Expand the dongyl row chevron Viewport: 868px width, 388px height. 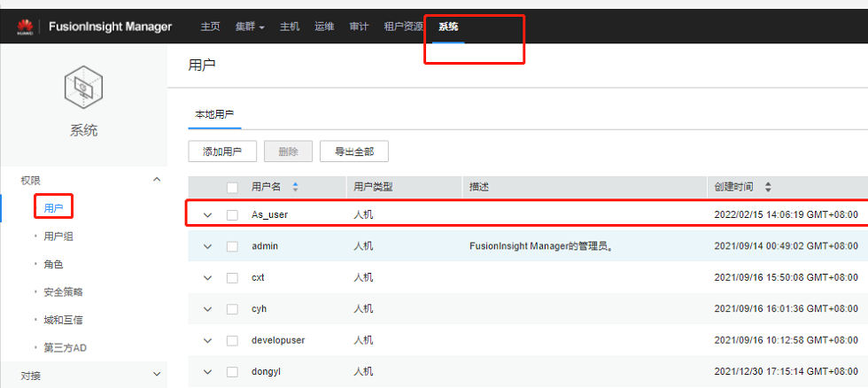(207, 372)
